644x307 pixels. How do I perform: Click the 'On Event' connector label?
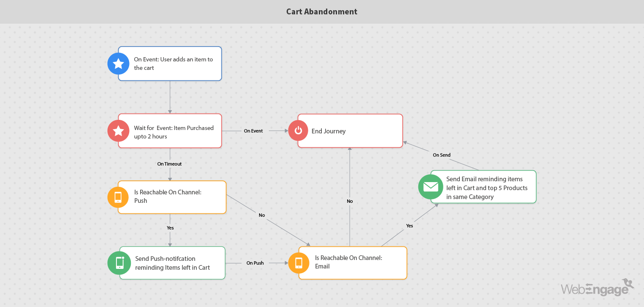point(253,131)
